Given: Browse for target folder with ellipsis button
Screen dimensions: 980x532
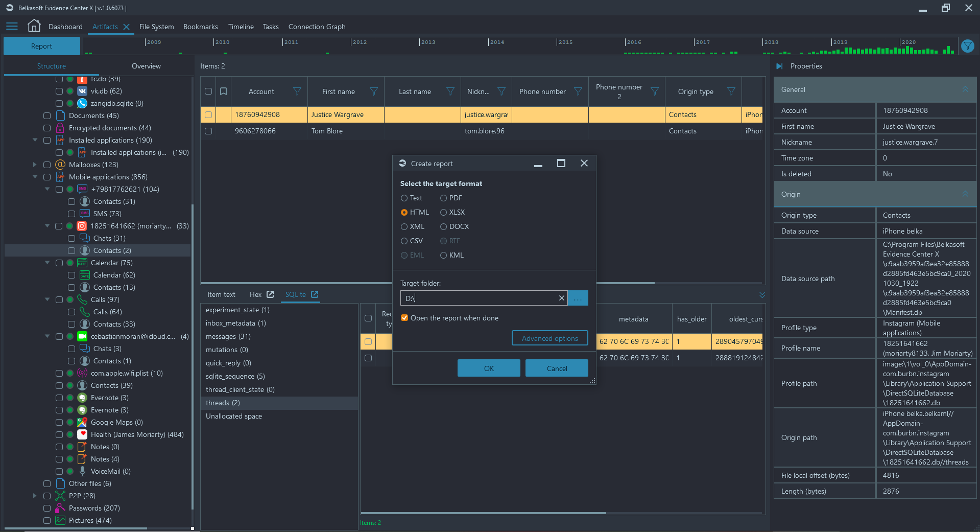Looking at the screenshot, I should [578, 298].
